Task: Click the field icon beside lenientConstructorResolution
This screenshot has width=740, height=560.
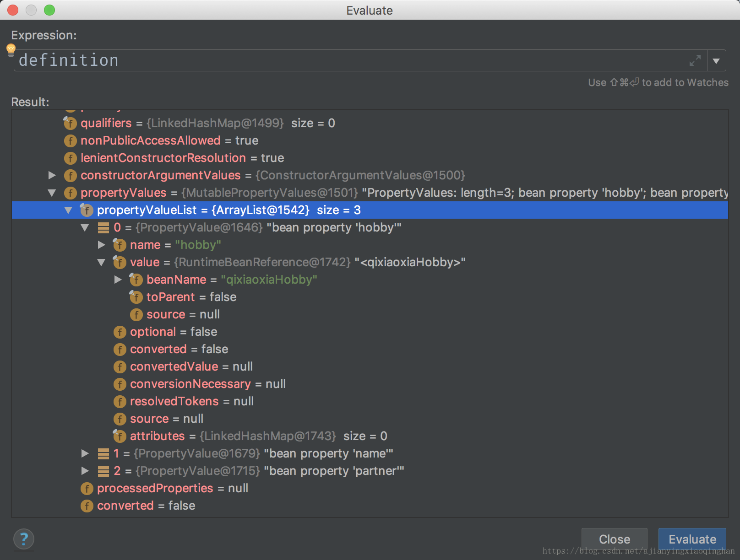Action: (70, 158)
